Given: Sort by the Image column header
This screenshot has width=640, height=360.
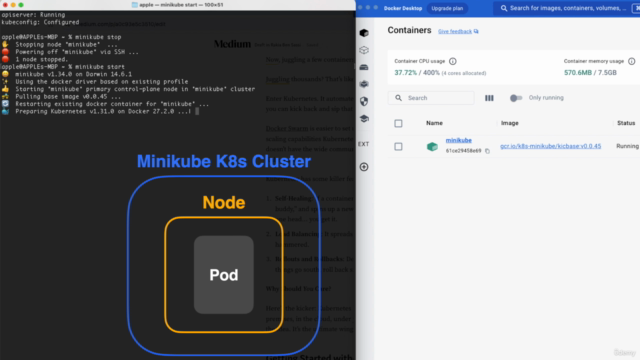Looking at the screenshot, I should click(x=510, y=123).
